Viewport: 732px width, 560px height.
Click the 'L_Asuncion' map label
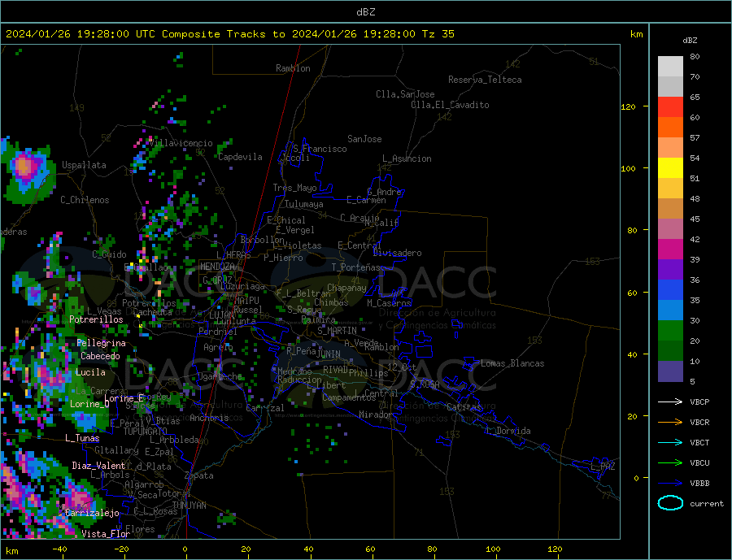[407, 158]
